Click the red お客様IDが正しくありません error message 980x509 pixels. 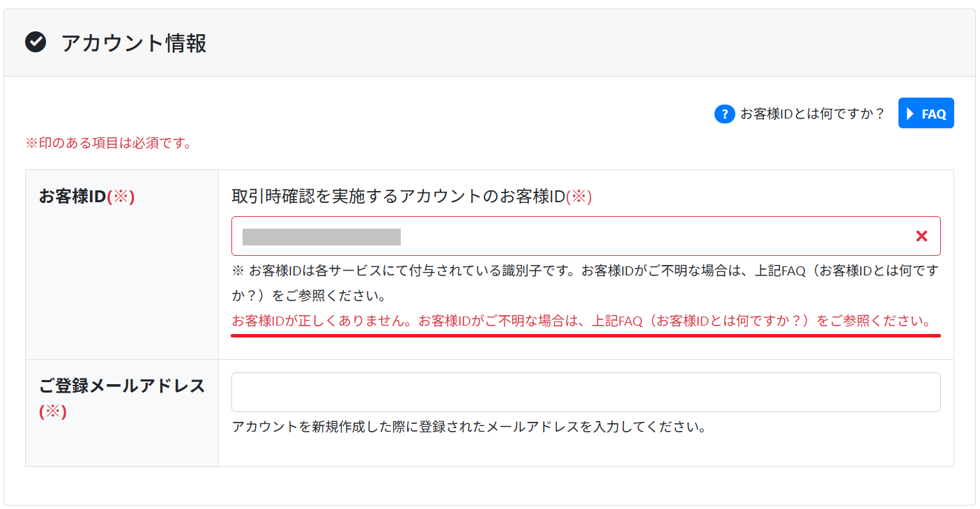pyautogui.click(x=582, y=321)
